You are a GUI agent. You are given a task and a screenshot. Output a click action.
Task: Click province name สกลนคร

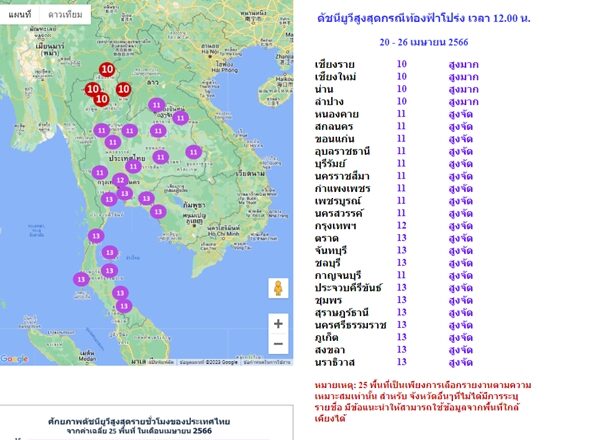click(x=334, y=127)
